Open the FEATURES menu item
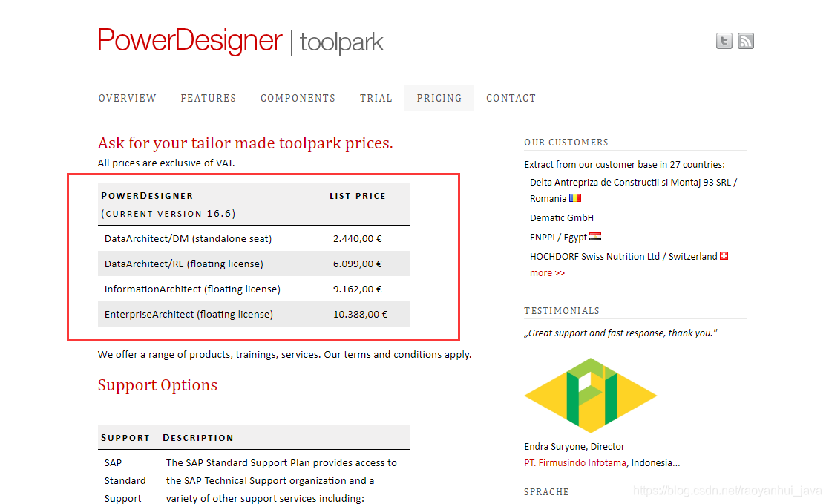The image size is (829, 504). click(209, 99)
